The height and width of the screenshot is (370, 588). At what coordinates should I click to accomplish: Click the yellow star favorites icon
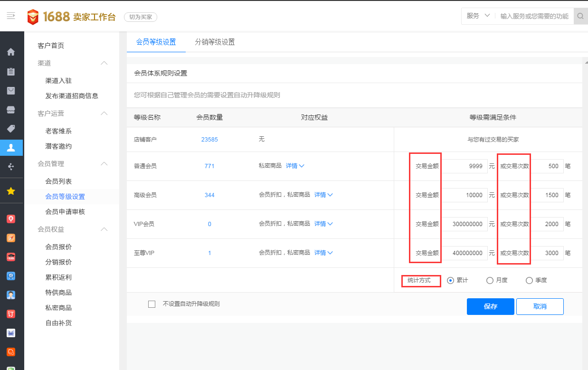(11, 191)
